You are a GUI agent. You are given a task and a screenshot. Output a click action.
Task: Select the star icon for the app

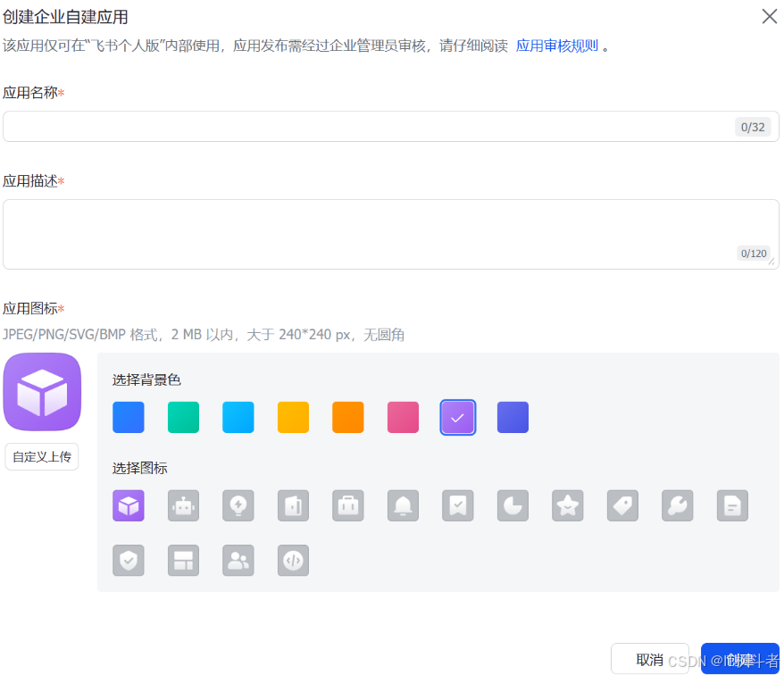pyautogui.click(x=567, y=505)
